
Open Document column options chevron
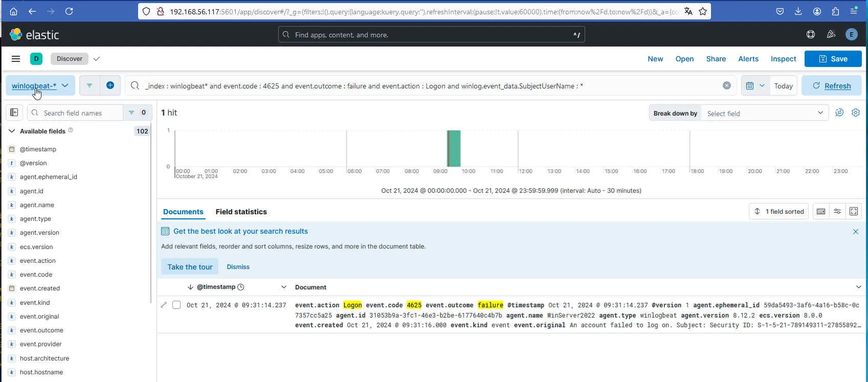click(x=858, y=287)
